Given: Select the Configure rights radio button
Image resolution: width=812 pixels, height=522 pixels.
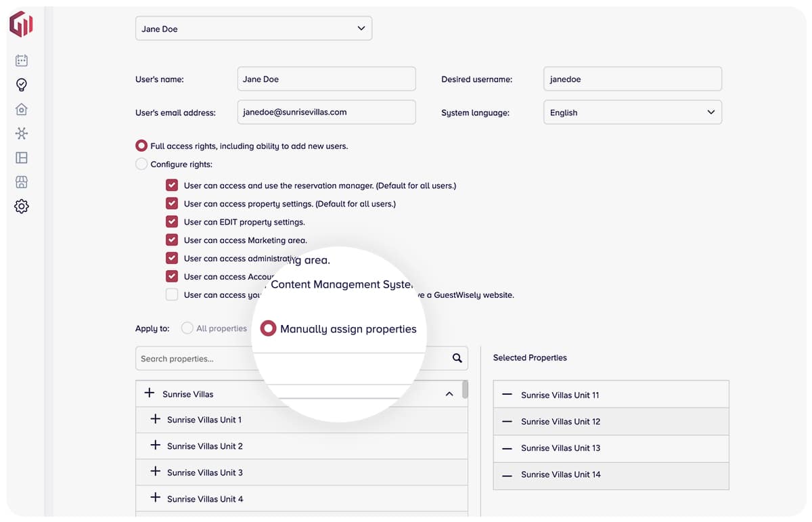Looking at the screenshot, I should coord(141,164).
